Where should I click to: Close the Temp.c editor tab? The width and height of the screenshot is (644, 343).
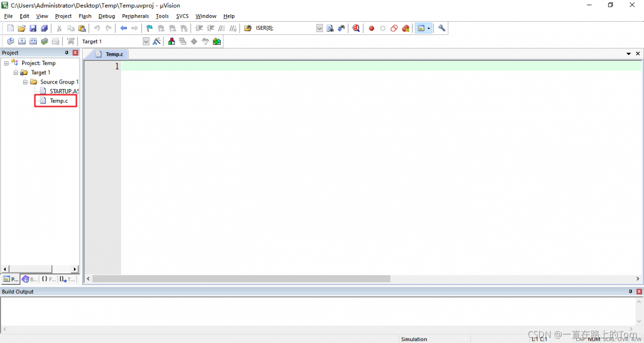coord(638,54)
